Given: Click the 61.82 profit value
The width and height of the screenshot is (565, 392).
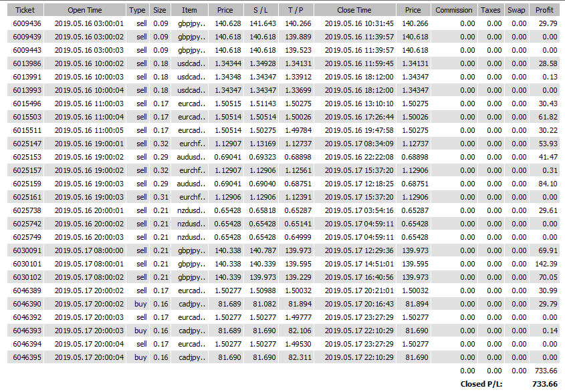Looking at the screenshot, I should pyautogui.click(x=546, y=117).
